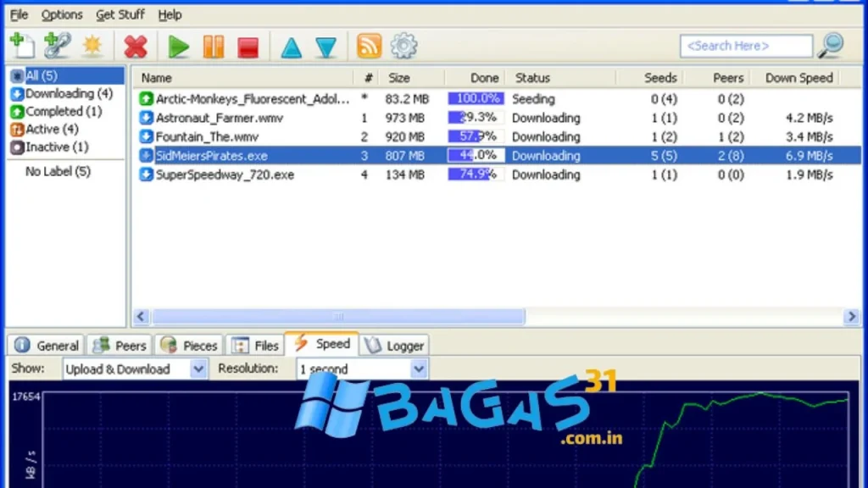
Task: Click download icon beside Astronaut_Farmer.wmv
Action: coord(146,118)
